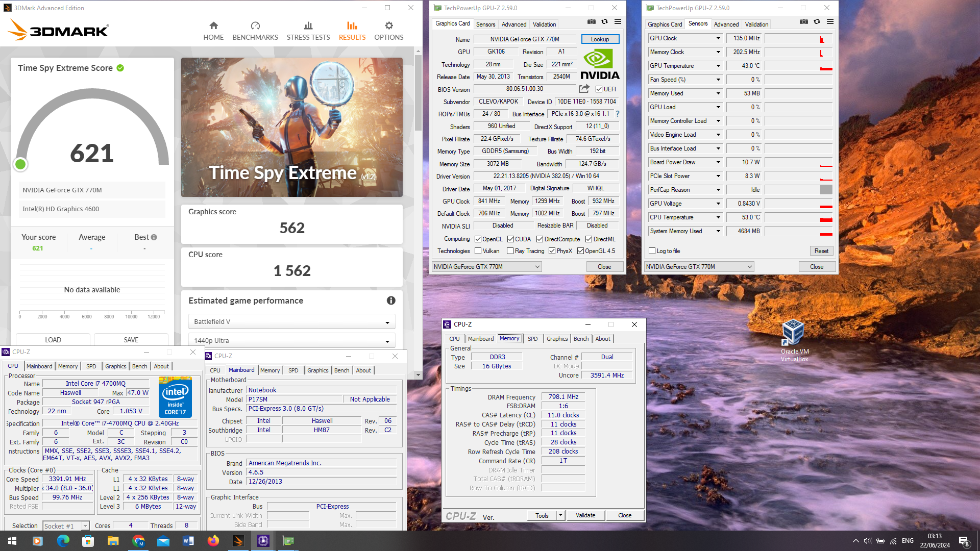Open Microsoft Store from the taskbar
Image resolution: width=980 pixels, height=551 pixels.
point(88,541)
